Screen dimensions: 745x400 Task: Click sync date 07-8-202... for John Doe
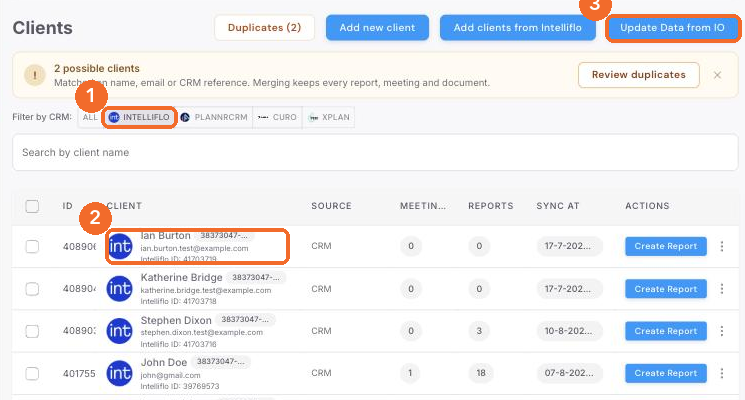click(569, 373)
